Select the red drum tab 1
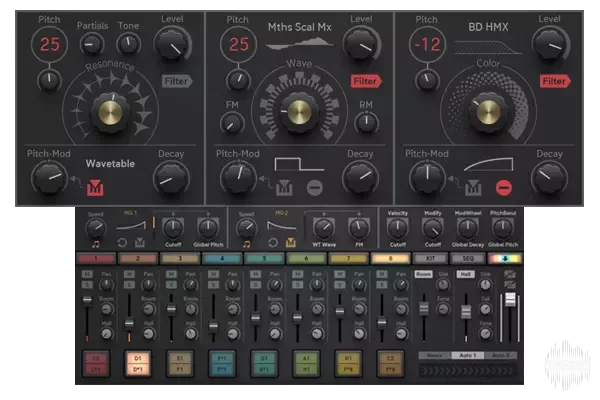Screen dimensions: 600x400 click(96, 259)
